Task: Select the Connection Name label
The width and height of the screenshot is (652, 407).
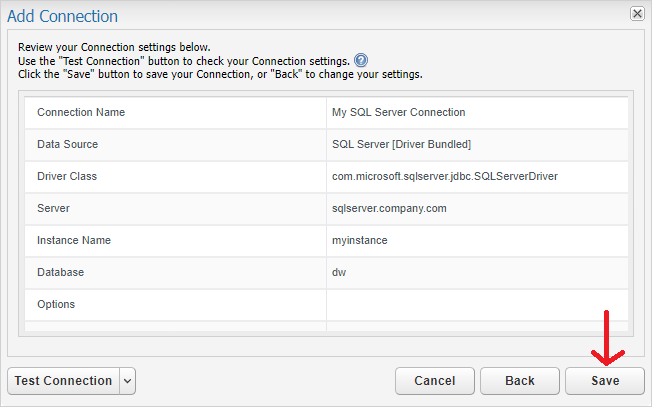Action: (x=81, y=112)
